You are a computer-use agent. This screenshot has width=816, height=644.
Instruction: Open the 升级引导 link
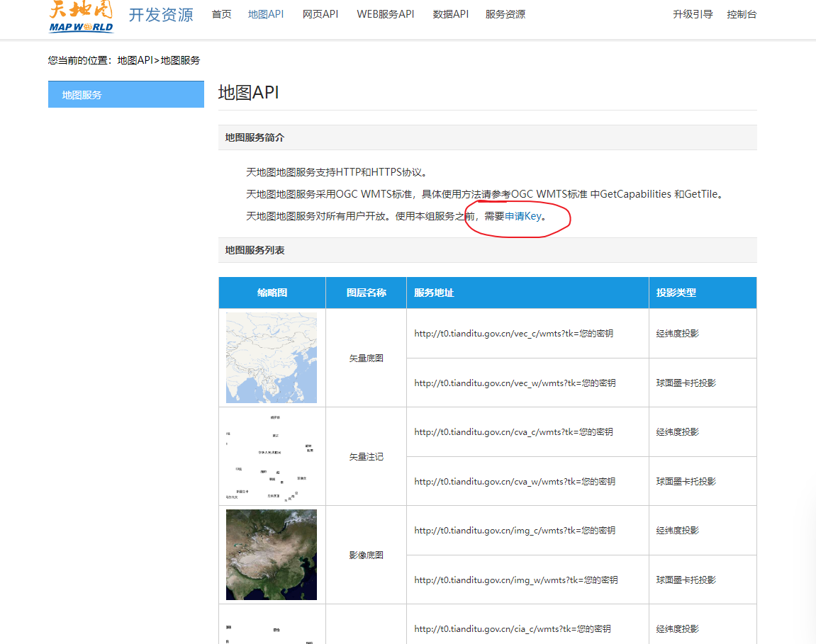pos(693,14)
